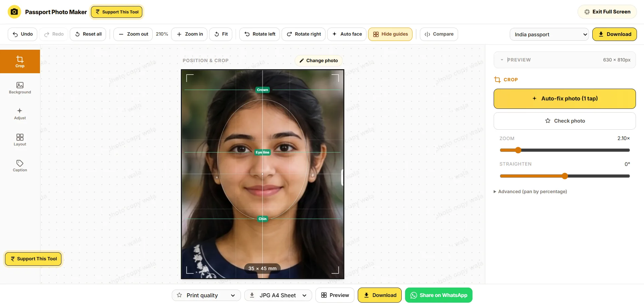Go to the Layout section
644x304 pixels.
(20, 140)
